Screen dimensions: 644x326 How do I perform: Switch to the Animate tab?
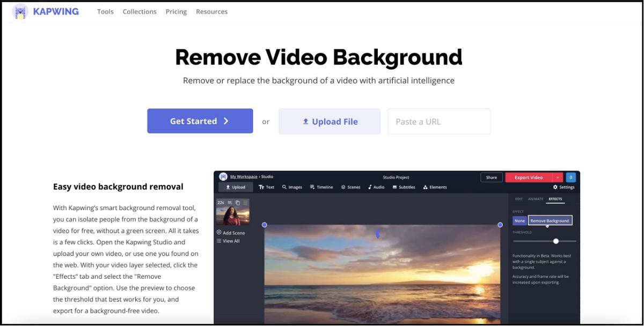[x=536, y=199]
